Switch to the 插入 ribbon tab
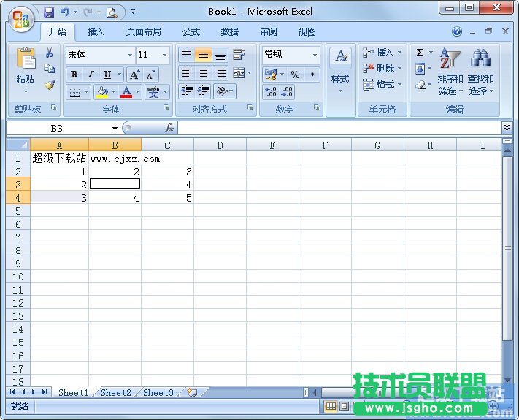 coord(96,32)
